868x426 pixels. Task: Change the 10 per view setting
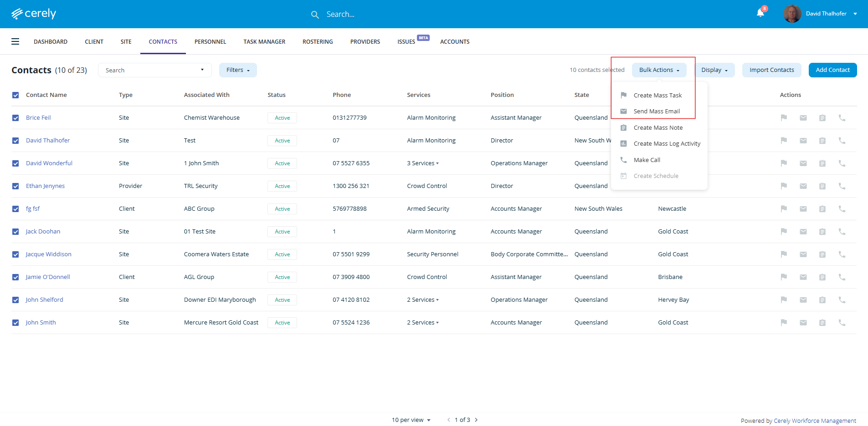coord(411,420)
